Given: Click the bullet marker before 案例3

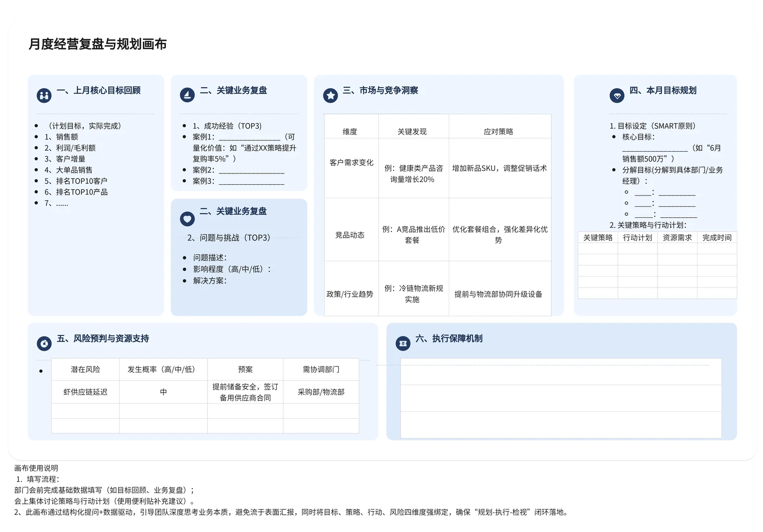Looking at the screenshot, I should (184, 181).
